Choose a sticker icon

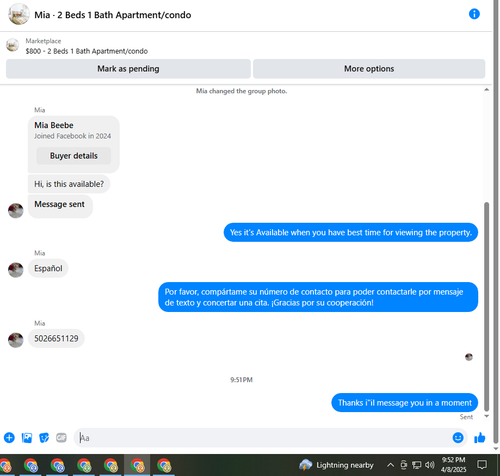coord(44,438)
